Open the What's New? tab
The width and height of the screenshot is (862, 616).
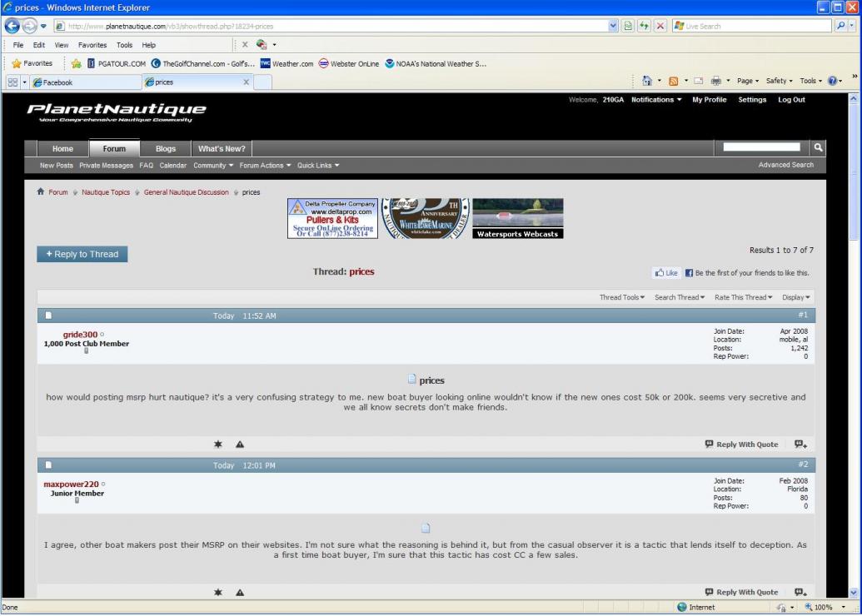point(222,149)
